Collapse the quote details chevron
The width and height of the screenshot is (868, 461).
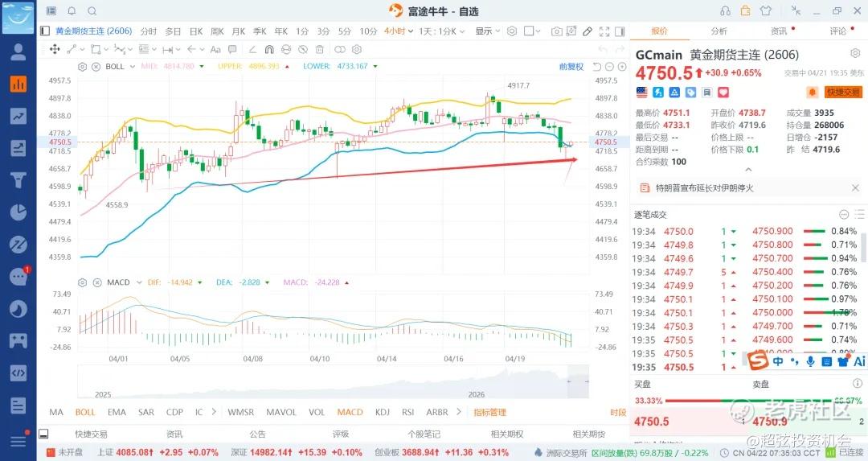click(748, 170)
